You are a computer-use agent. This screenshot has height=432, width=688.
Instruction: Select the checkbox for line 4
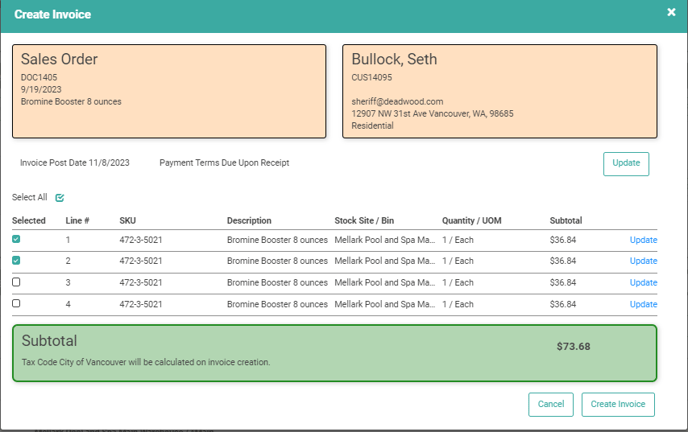click(16, 304)
